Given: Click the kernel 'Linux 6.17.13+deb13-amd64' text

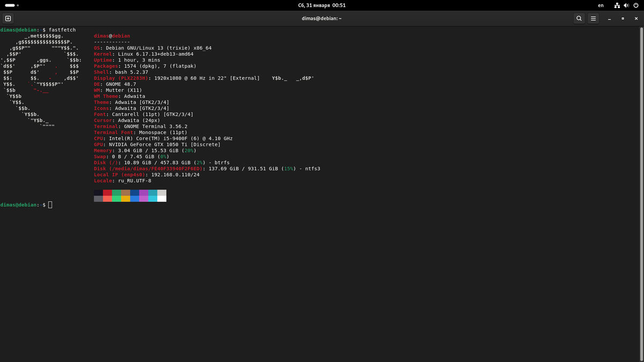Looking at the screenshot, I should pyautogui.click(x=156, y=54).
